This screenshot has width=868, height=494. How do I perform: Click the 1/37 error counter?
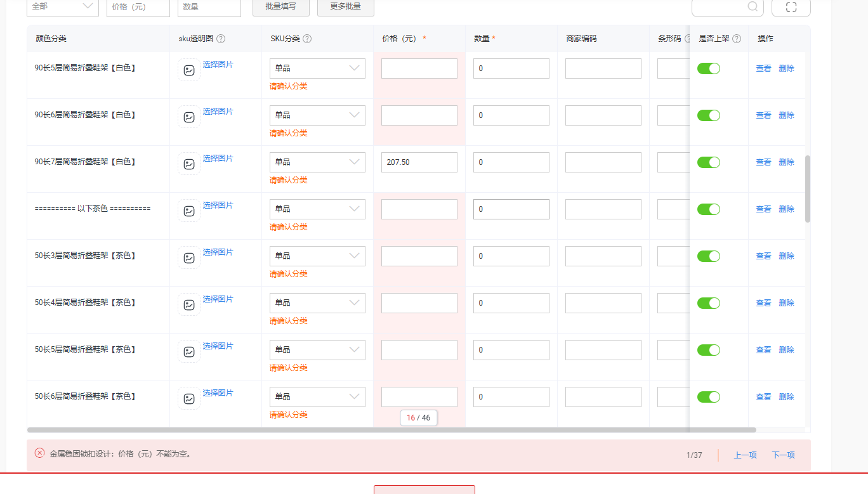pos(694,455)
